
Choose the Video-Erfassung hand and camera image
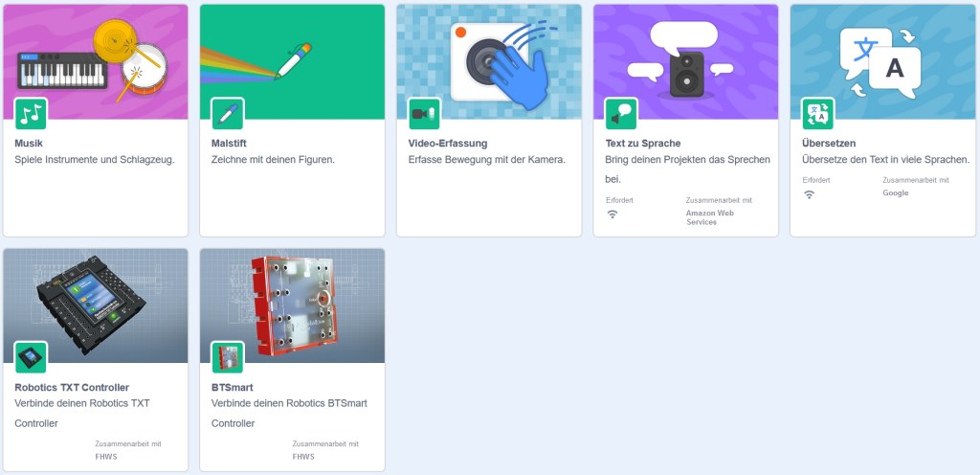pyautogui.click(x=489, y=62)
